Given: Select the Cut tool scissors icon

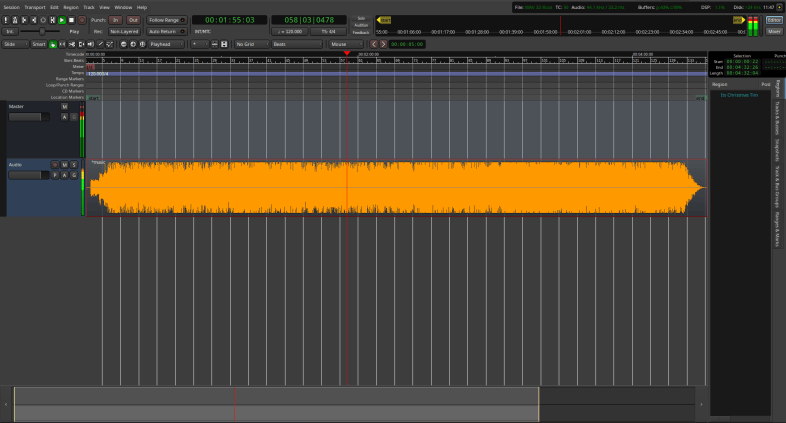Looking at the screenshot, I should click(74, 44).
